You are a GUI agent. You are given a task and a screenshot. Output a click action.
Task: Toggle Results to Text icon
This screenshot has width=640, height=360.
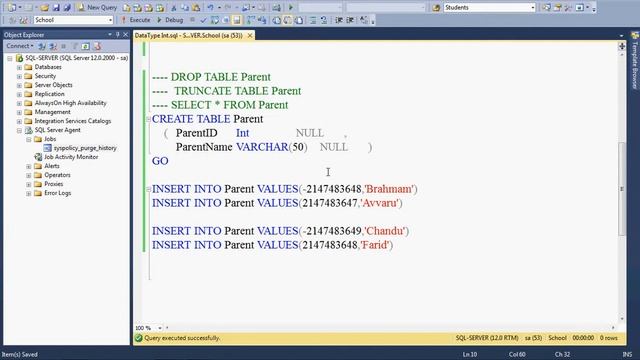[277, 20]
